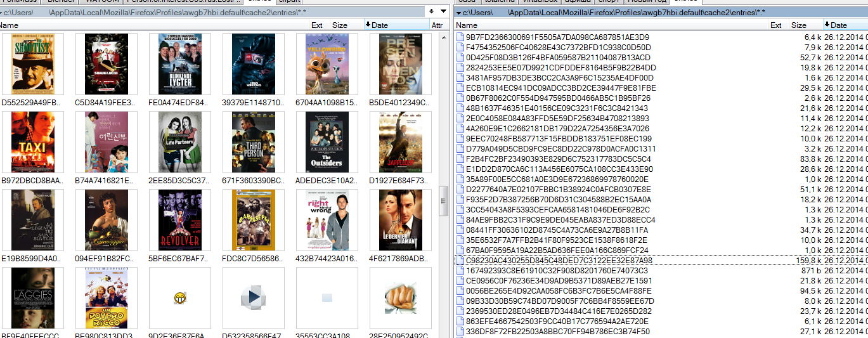Click file name 0056BE265E4D92CAA058FC6B3FC7B6E5CA4F88FE
Viewport: 868px width, 338px height.
pos(559,291)
